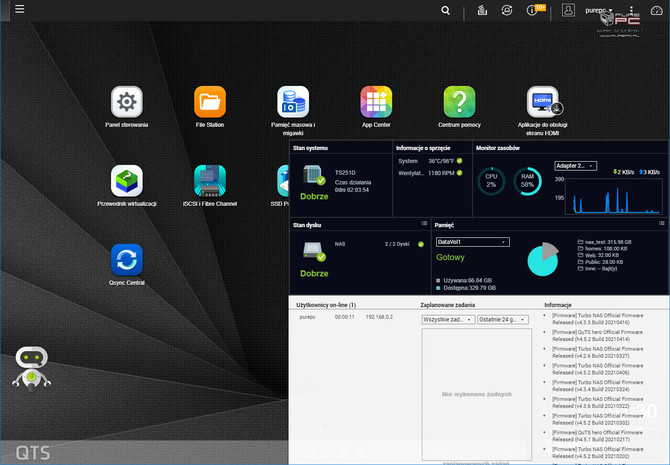
Task: Click IP address 192.168.0.2
Action: tap(379, 317)
